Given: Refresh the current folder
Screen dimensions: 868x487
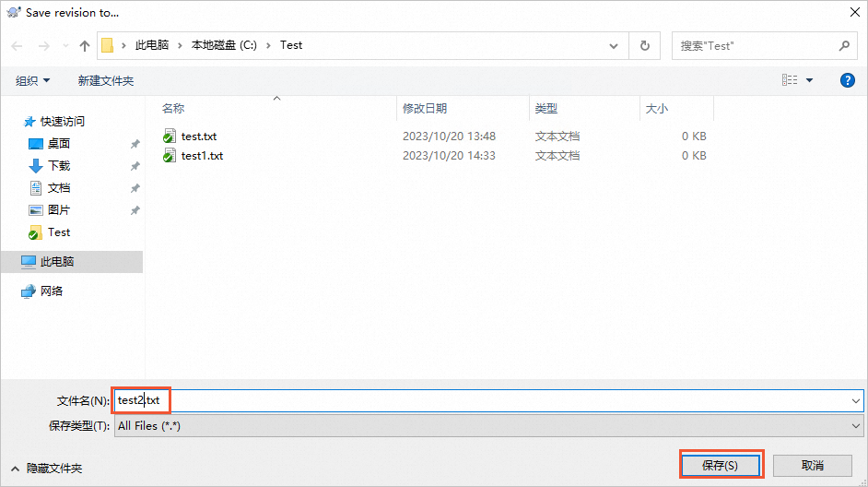Looking at the screenshot, I should (645, 46).
